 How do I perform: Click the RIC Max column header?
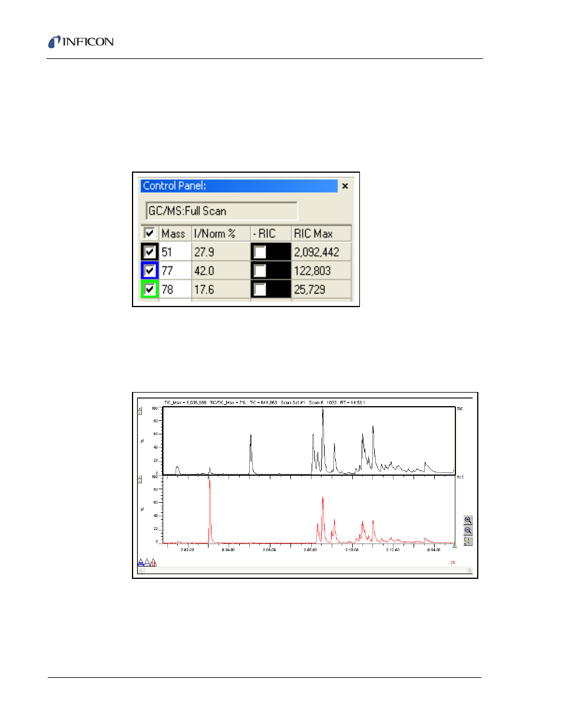click(322, 233)
